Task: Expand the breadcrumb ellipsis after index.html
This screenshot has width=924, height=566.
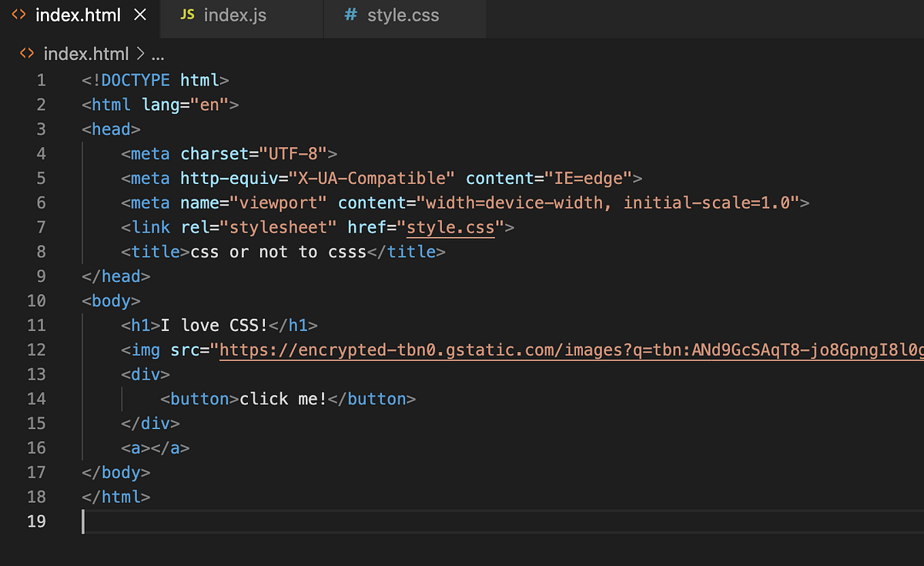Action: point(158,54)
